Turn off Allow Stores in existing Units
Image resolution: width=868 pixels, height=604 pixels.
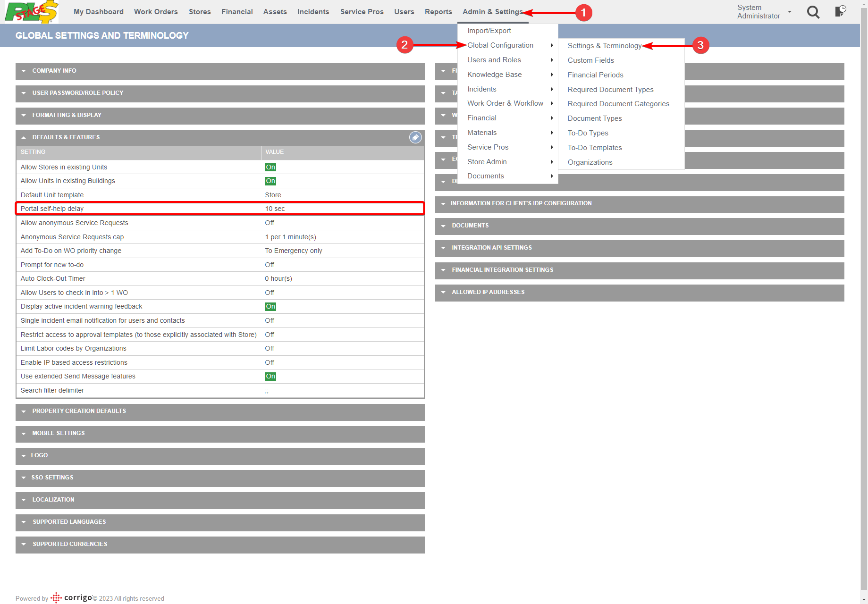(x=270, y=167)
